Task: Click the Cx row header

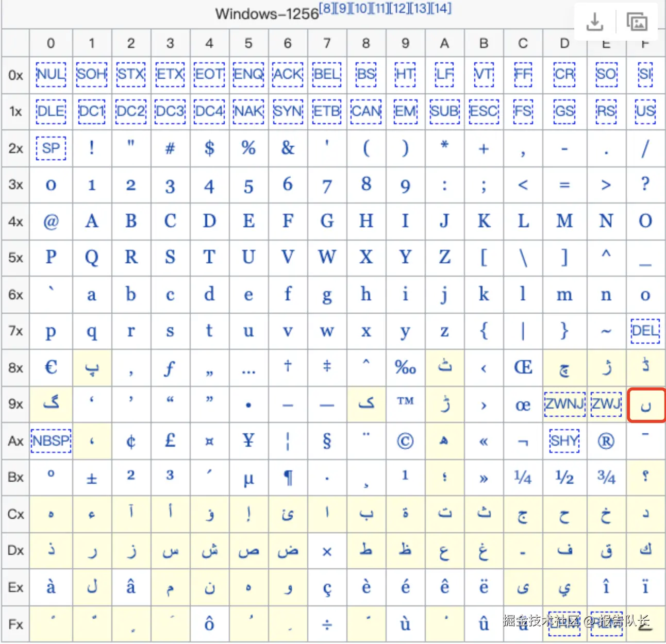Action: click(15, 514)
